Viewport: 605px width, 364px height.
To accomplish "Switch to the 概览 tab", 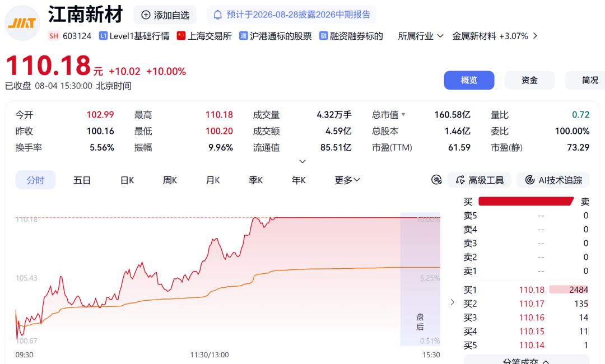I will coord(469,80).
